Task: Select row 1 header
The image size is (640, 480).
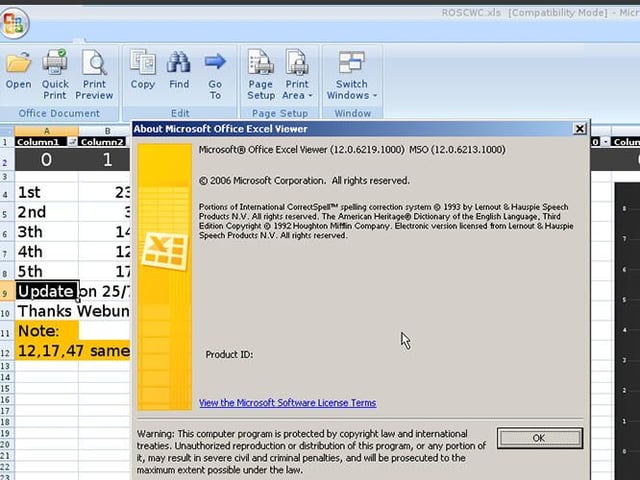Action: point(6,142)
